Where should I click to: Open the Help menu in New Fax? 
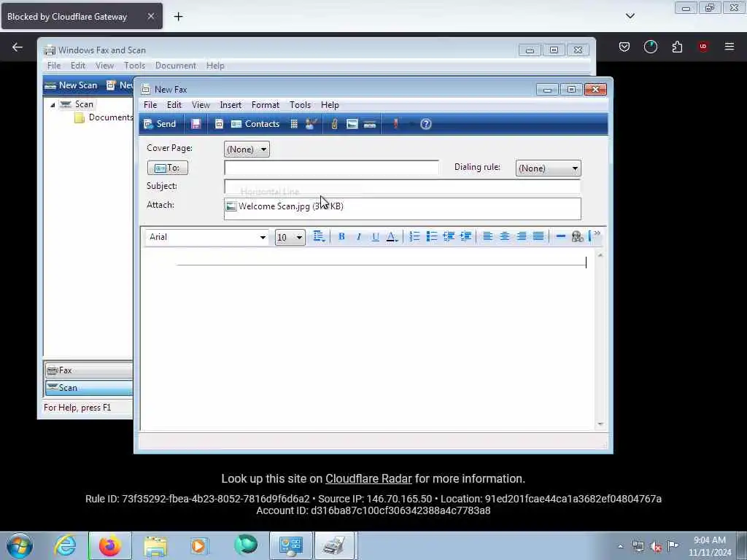pyautogui.click(x=330, y=105)
